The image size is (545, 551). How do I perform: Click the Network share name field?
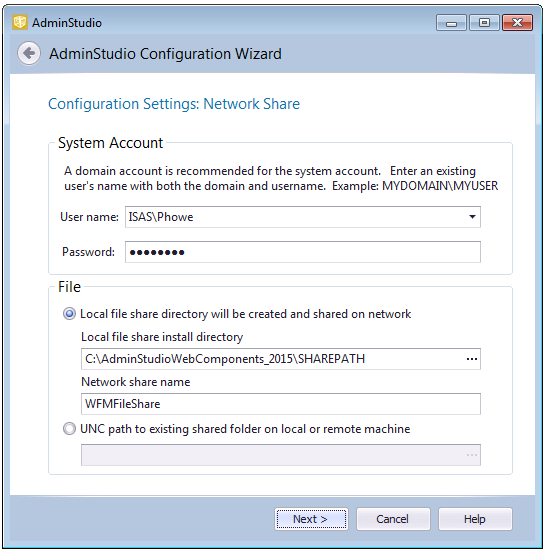(281, 404)
